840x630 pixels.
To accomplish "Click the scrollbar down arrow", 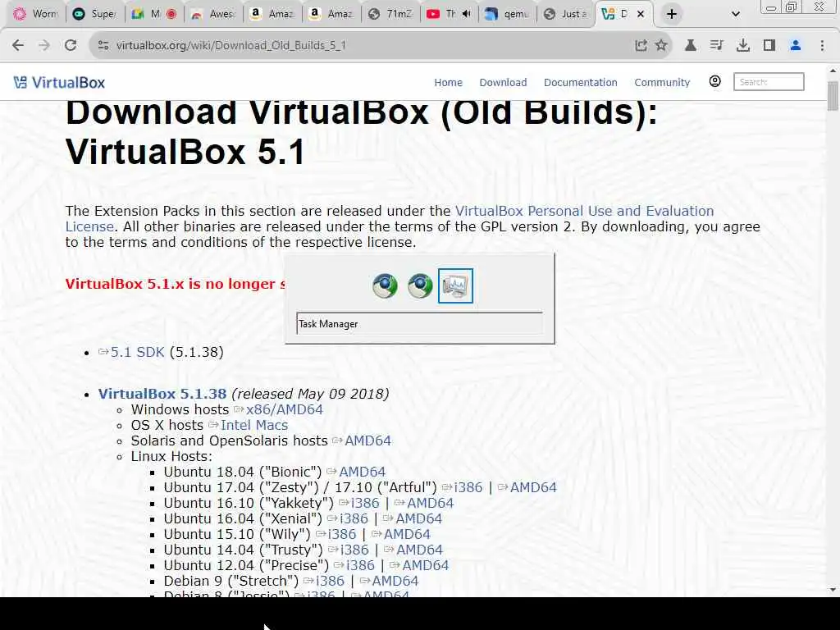I will click(x=833, y=590).
